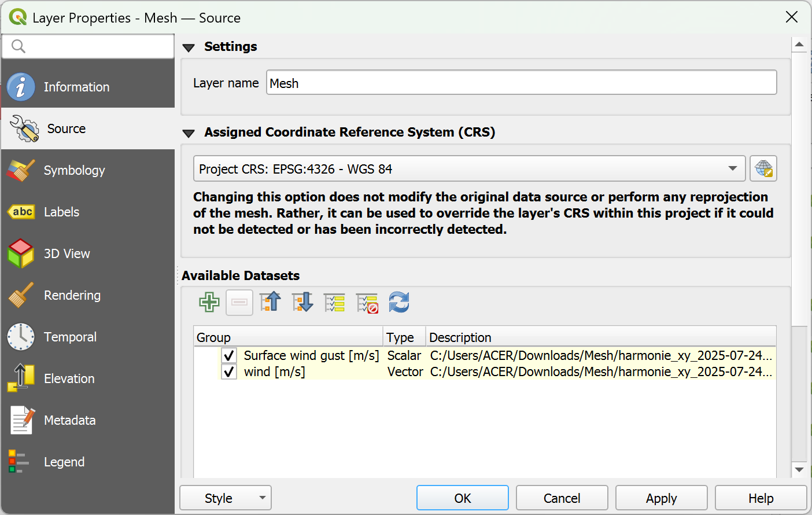
Task: Open the Style dropdown button
Action: click(x=226, y=498)
